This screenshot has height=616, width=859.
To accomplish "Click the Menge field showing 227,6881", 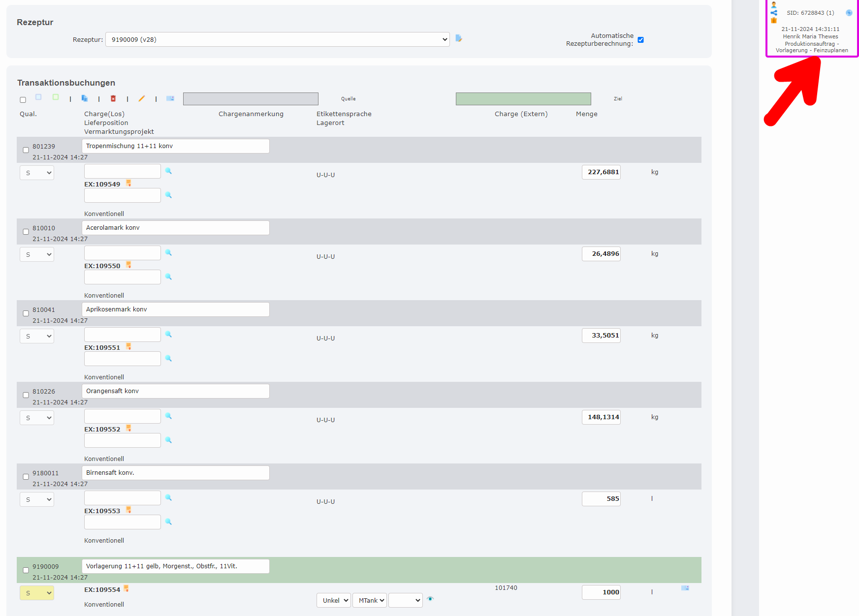I will coord(601,172).
